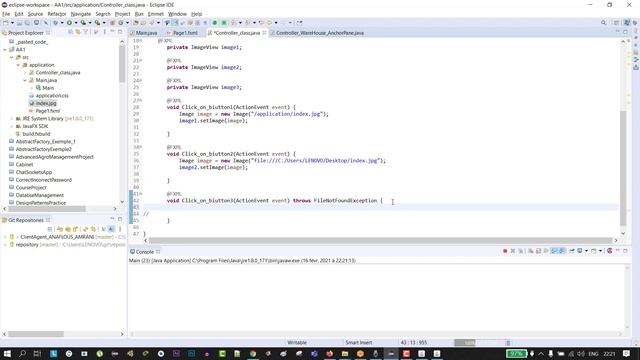This screenshot has height=360, width=640.
Task: Open the Project Explorer filter icon
Action: (86, 32)
